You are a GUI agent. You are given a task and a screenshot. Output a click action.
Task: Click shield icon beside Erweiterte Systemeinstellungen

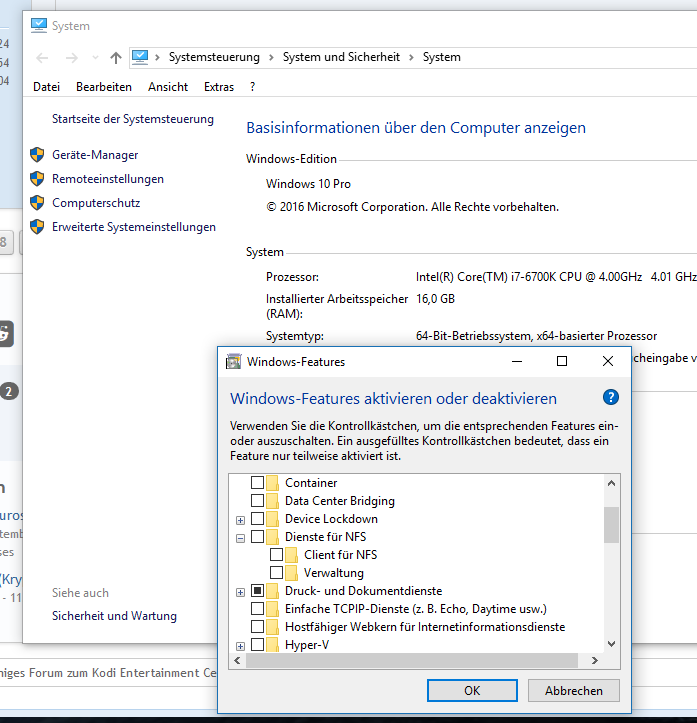coord(37,226)
